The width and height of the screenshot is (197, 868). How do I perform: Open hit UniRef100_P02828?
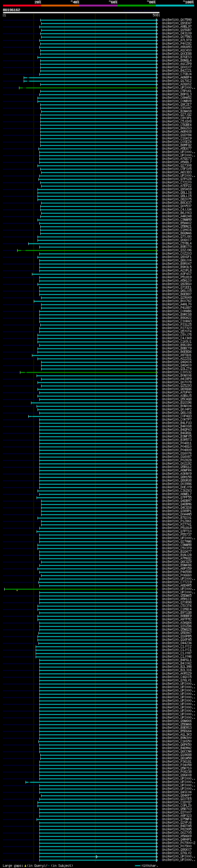(177, 460)
